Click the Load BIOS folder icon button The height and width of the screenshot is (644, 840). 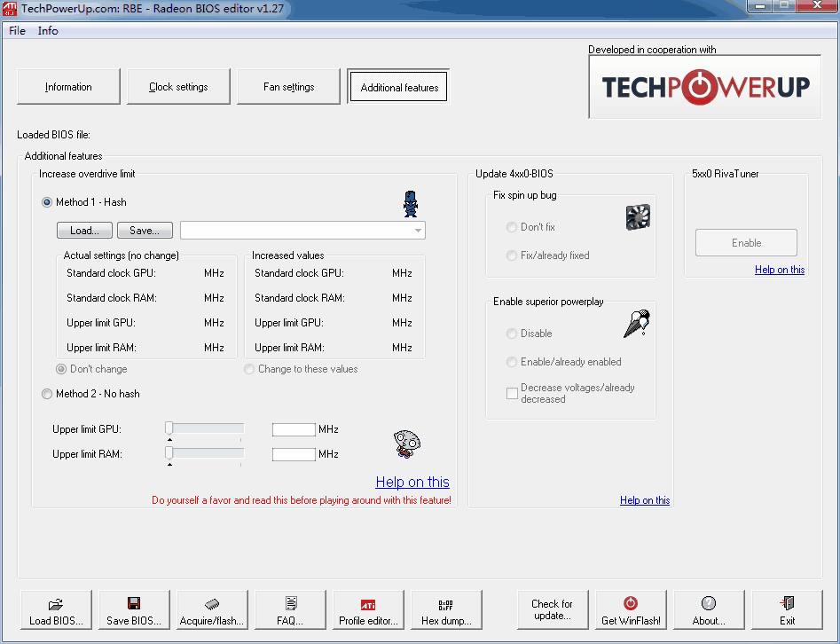[56, 610]
